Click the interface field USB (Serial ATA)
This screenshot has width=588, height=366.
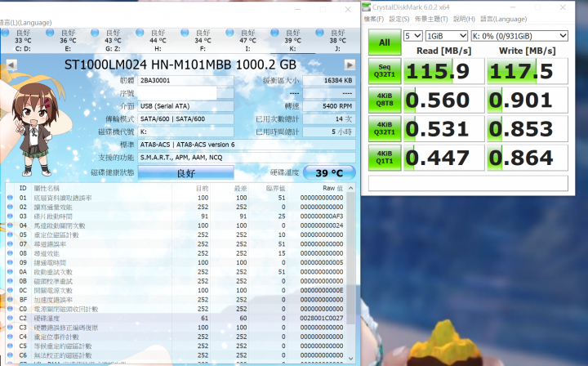point(186,106)
